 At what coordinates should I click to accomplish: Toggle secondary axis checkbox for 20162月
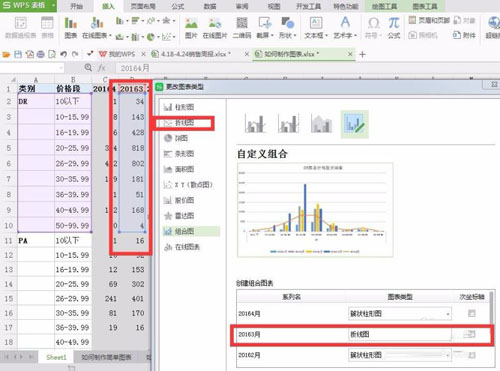tap(471, 355)
